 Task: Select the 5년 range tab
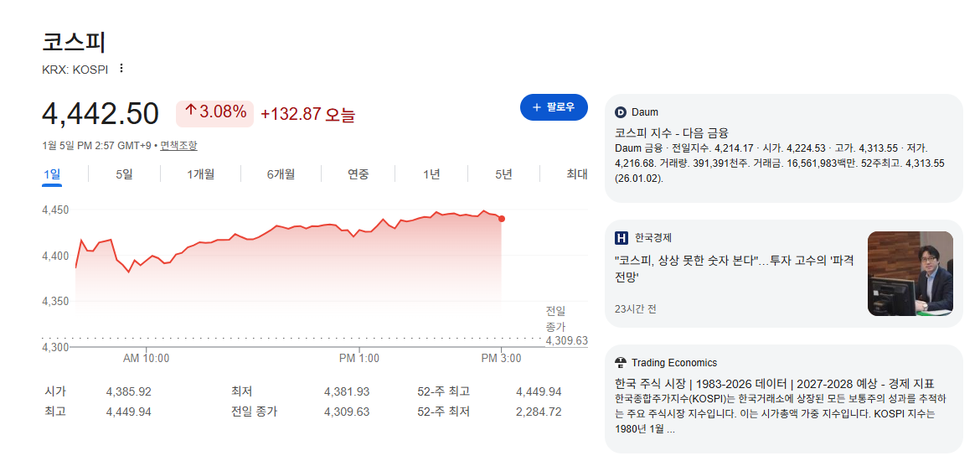click(503, 174)
